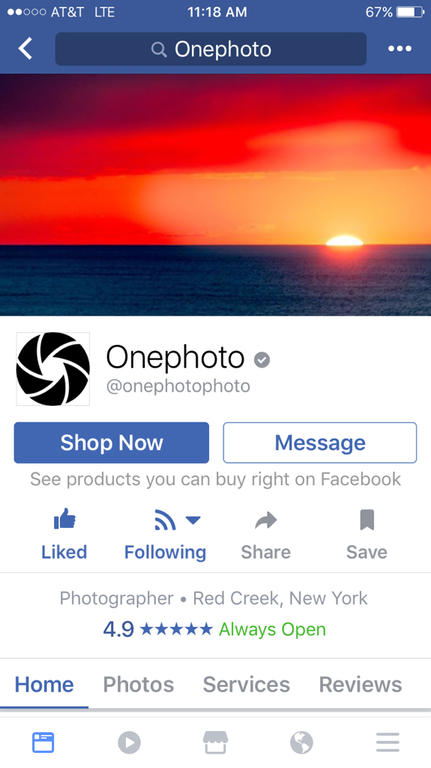This screenshot has width=431, height=768.
Task: Open the Onephoto aperture profile picture
Action: click(x=53, y=369)
